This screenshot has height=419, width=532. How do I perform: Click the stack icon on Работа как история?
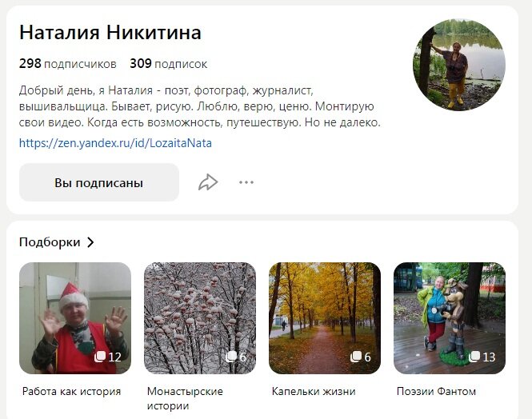100,357
